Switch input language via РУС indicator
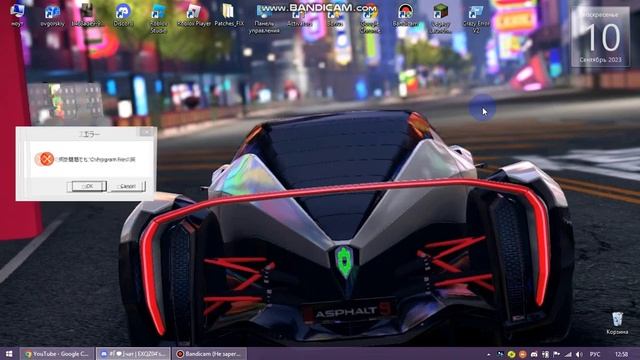The image size is (640, 360). [x=595, y=354]
